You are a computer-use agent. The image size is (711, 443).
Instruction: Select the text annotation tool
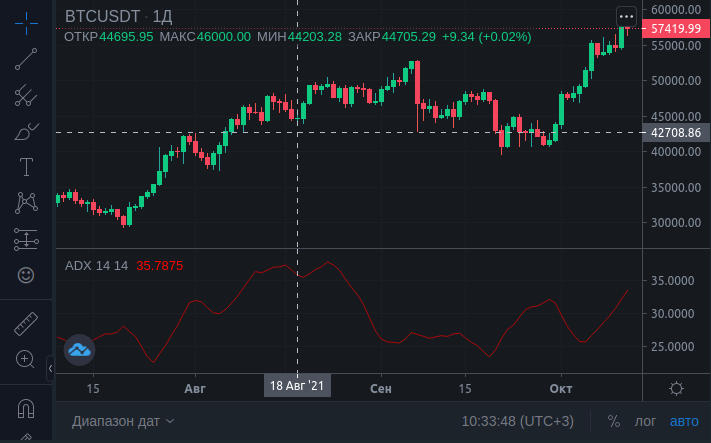(26, 166)
